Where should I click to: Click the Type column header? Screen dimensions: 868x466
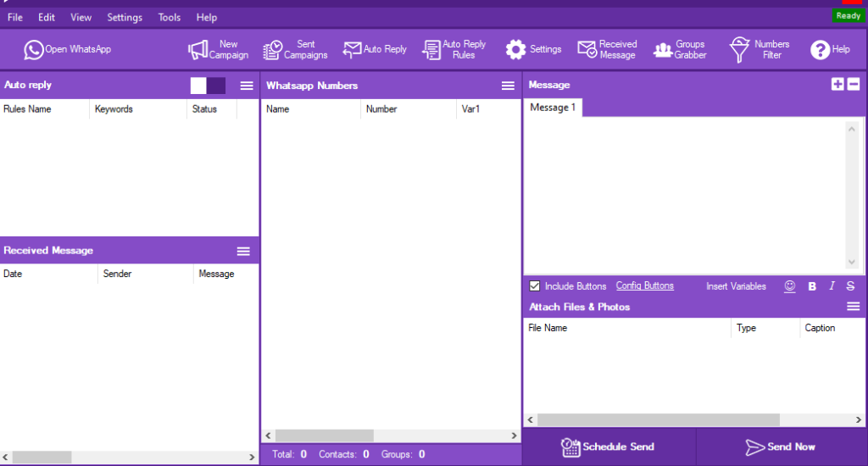765,328
